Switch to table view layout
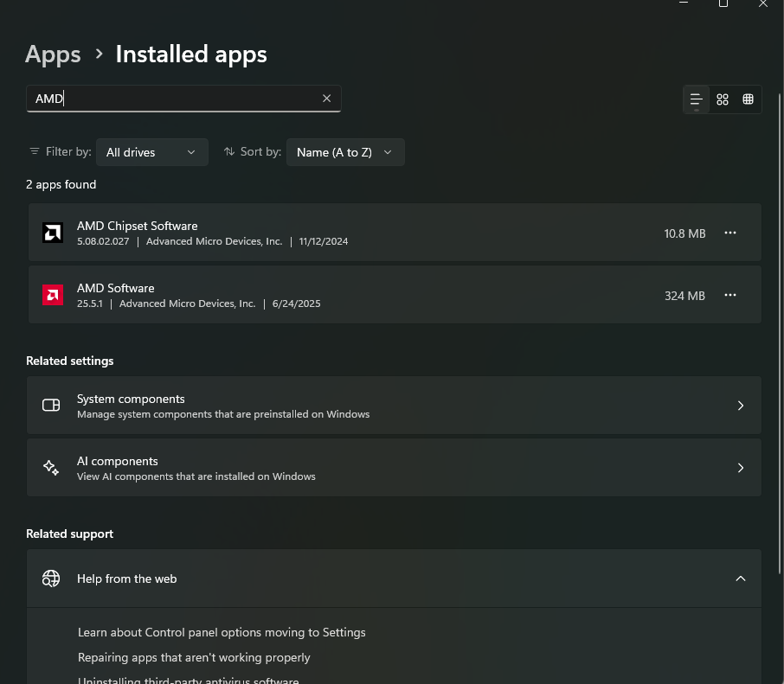This screenshot has width=784, height=684. click(x=748, y=99)
